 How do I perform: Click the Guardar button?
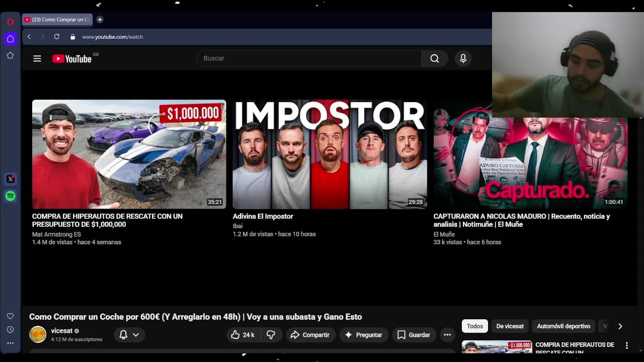click(x=414, y=335)
